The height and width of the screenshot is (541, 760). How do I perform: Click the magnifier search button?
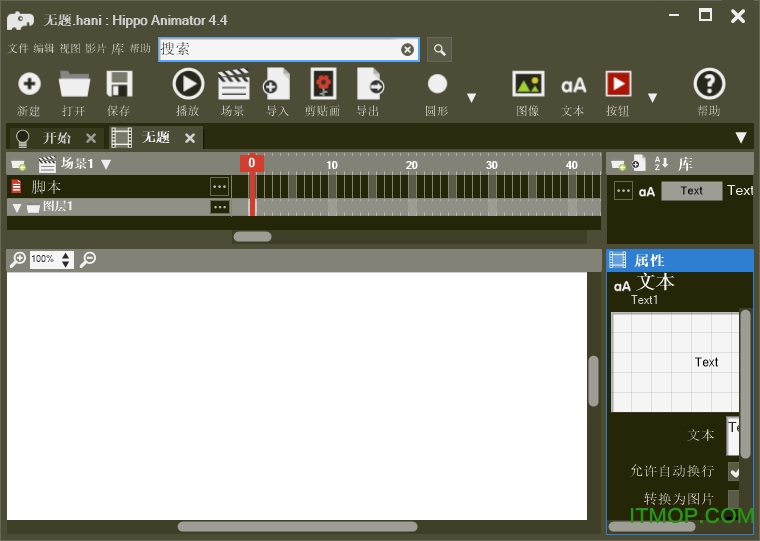pyautogui.click(x=440, y=49)
